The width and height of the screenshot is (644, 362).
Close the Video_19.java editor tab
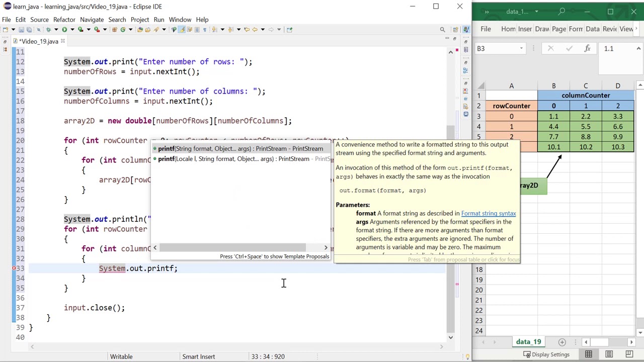(62, 41)
